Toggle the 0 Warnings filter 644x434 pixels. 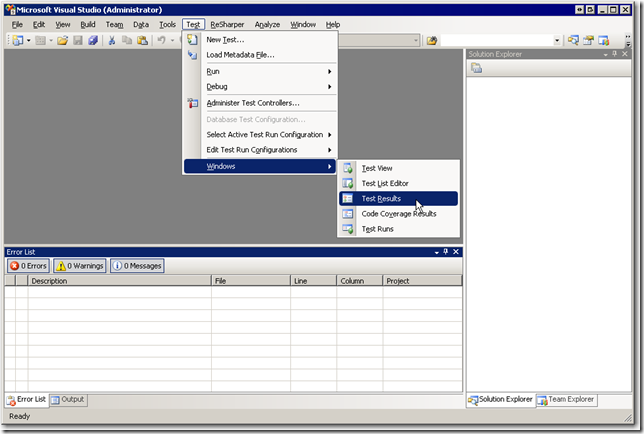[80, 266]
